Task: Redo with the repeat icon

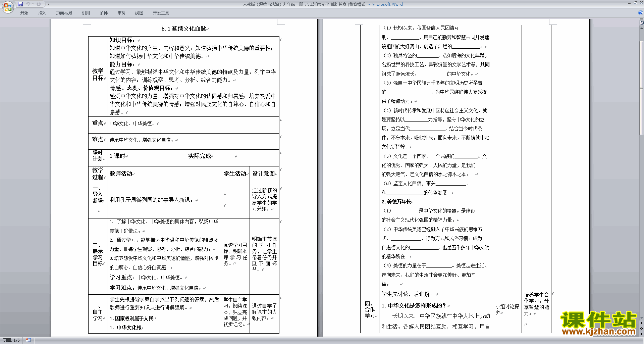Action: (x=39, y=4)
